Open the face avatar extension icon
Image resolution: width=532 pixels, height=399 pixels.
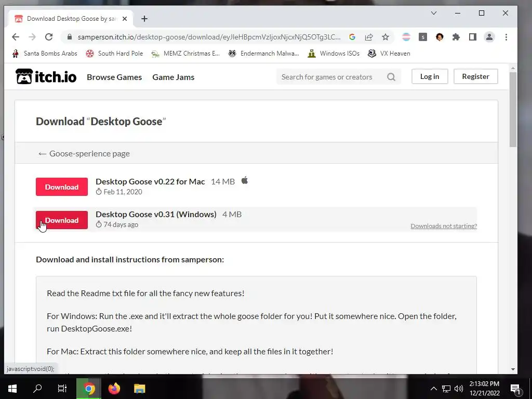440,37
